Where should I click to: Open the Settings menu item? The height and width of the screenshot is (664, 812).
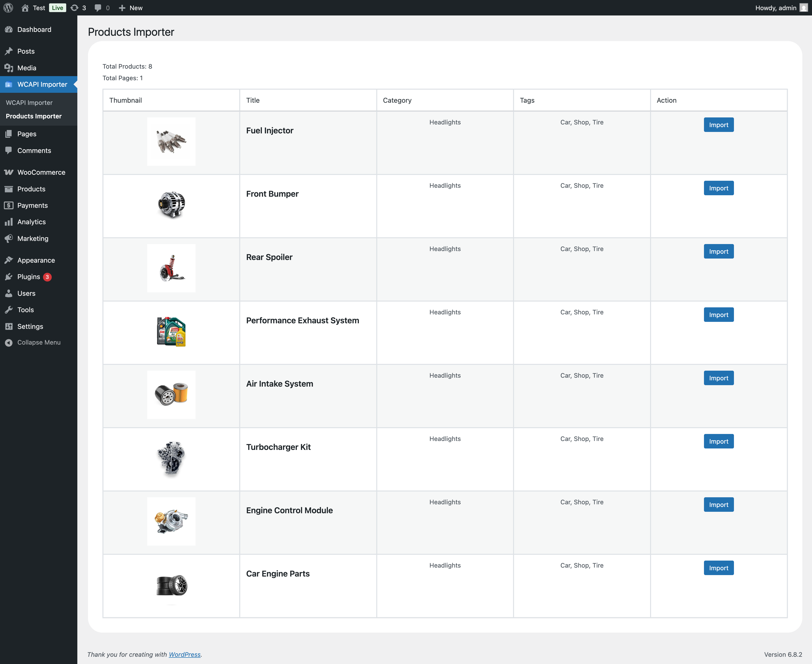click(30, 326)
